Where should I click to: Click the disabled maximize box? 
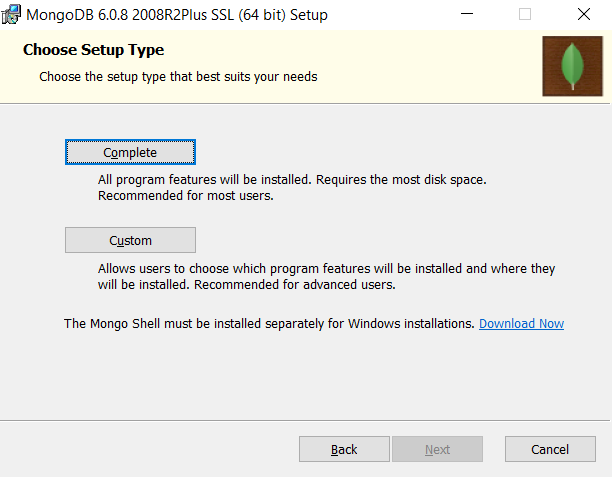tap(525, 14)
